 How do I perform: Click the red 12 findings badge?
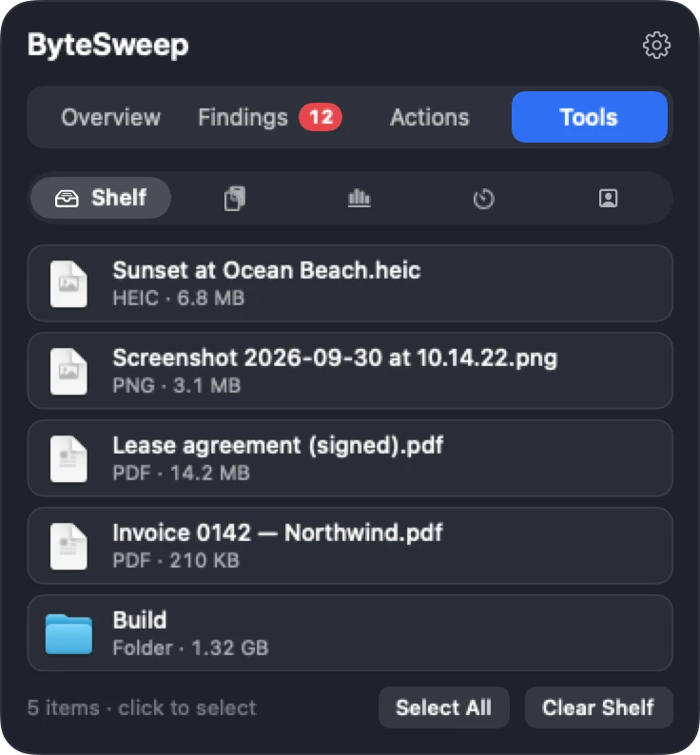[321, 117]
